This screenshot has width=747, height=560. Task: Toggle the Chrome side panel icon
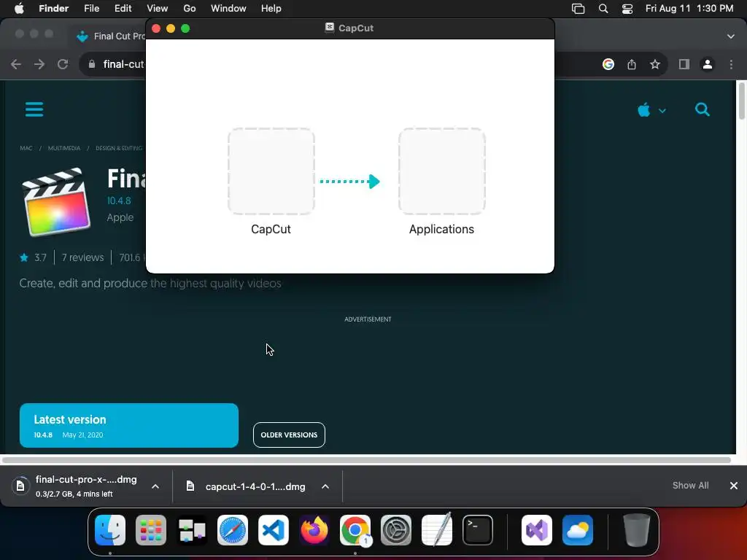tap(684, 64)
